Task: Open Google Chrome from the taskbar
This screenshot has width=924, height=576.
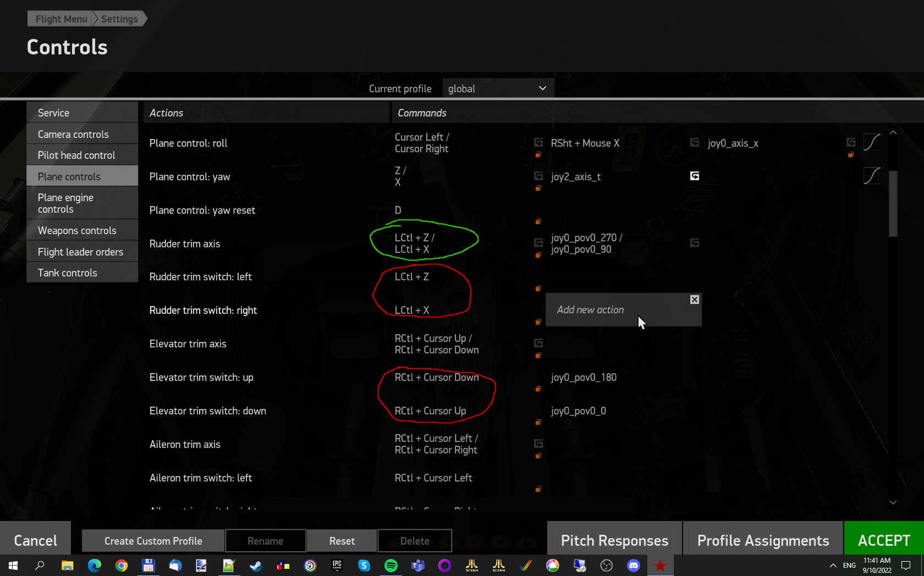Action: coord(122,566)
